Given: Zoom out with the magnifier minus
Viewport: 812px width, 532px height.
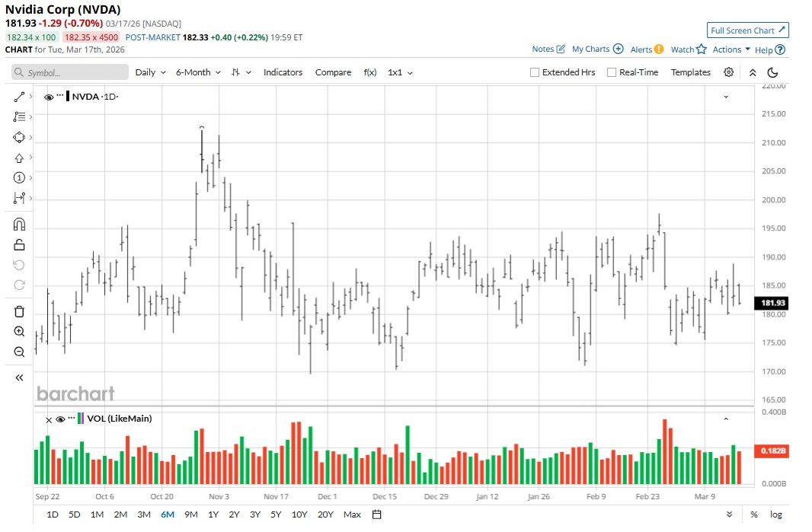Looking at the screenshot, I should click(19, 352).
